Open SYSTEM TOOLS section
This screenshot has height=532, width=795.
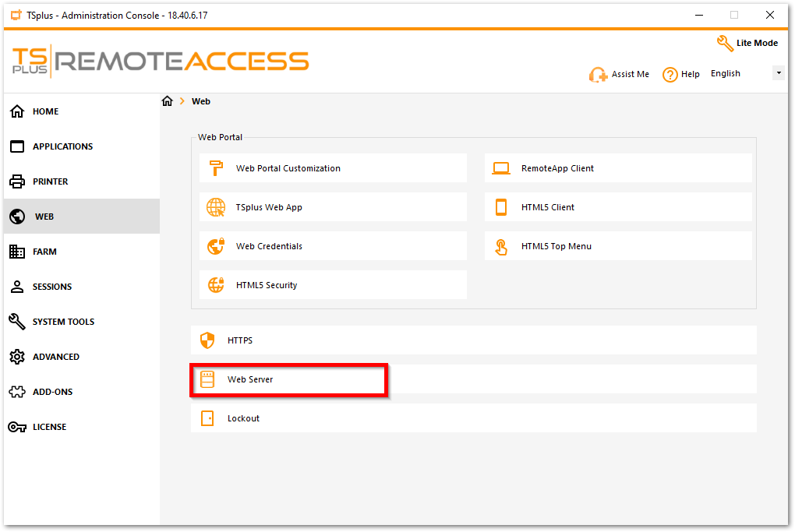63,322
